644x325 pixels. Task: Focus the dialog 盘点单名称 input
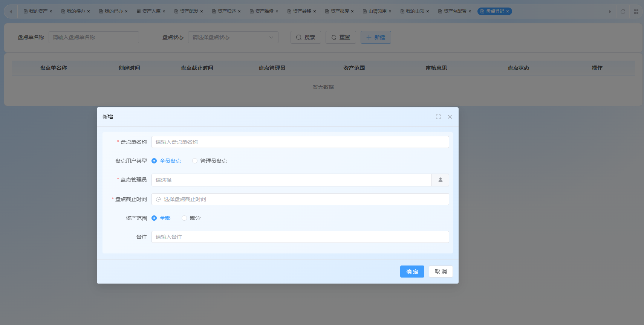pos(300,142)
